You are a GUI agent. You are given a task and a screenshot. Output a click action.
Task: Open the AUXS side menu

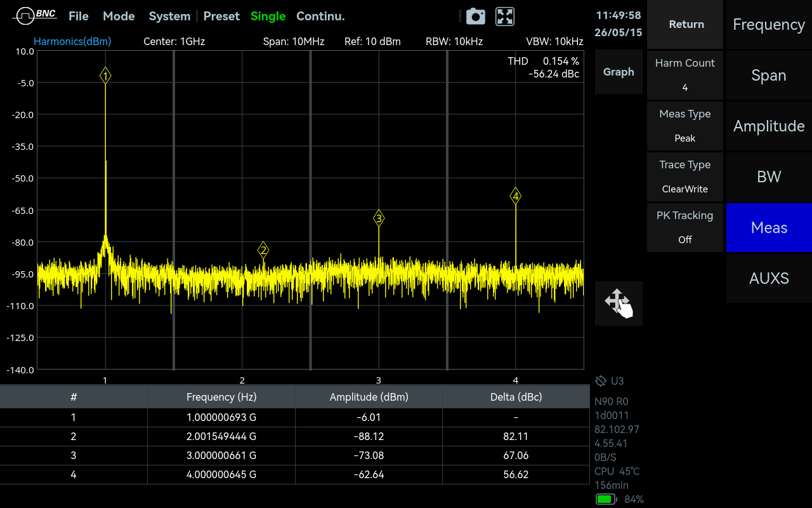pyautogui.click(x=769, y=278)
